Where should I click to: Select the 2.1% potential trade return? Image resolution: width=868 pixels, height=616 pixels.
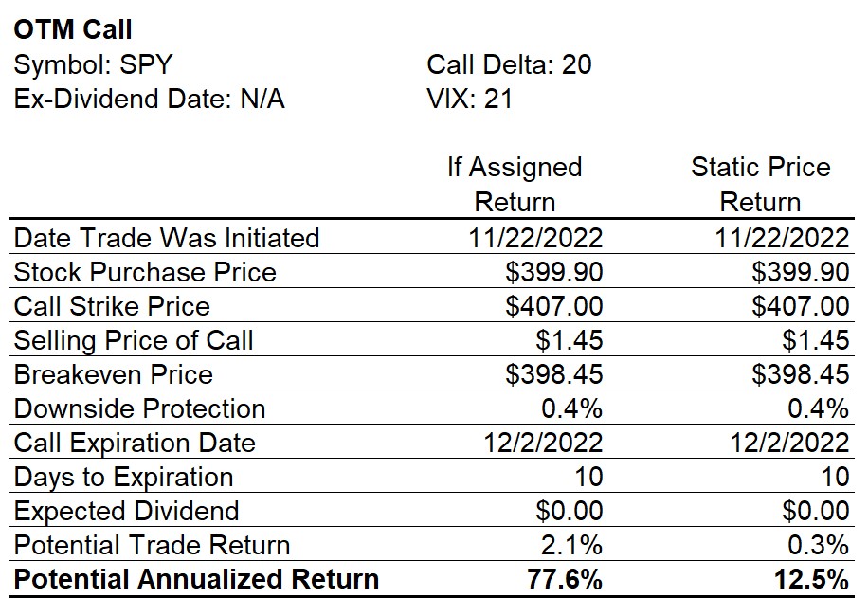click(571, 545)
